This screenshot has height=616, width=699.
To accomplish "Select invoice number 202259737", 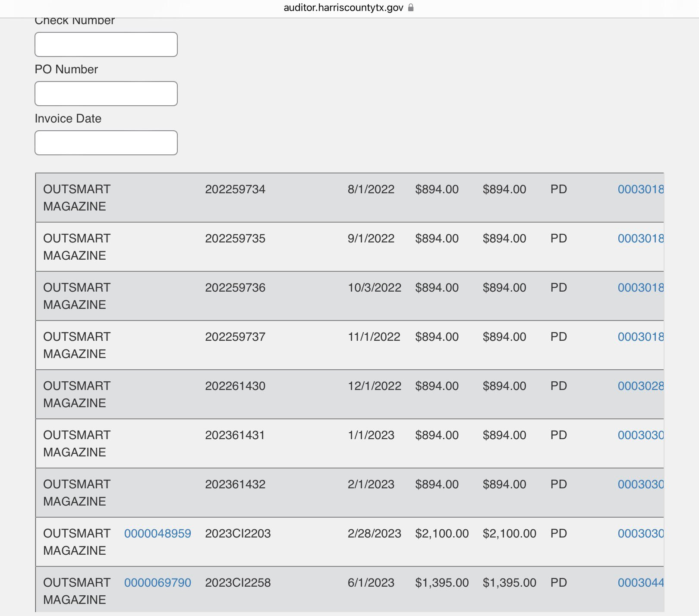I will pos(235,337).
